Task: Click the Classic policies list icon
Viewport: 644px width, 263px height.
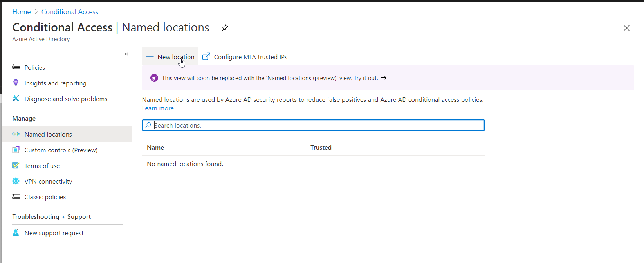Action: (x=16, y=197)
